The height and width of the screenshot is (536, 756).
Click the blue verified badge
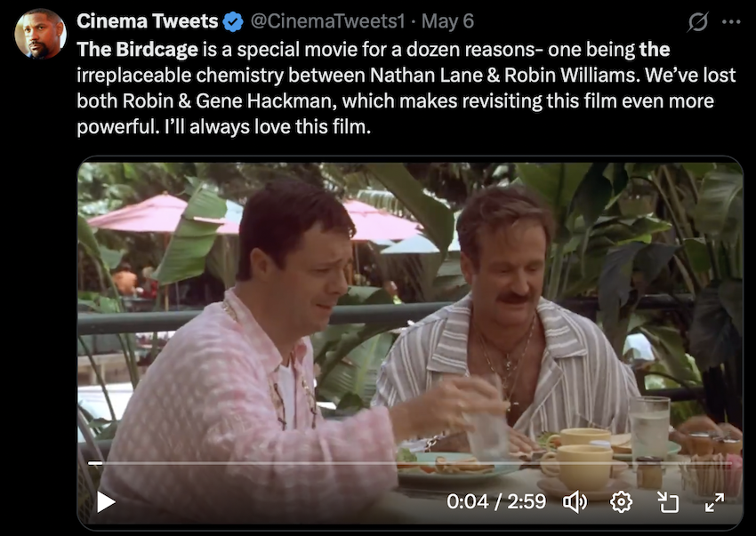click(x=233, y=21)
